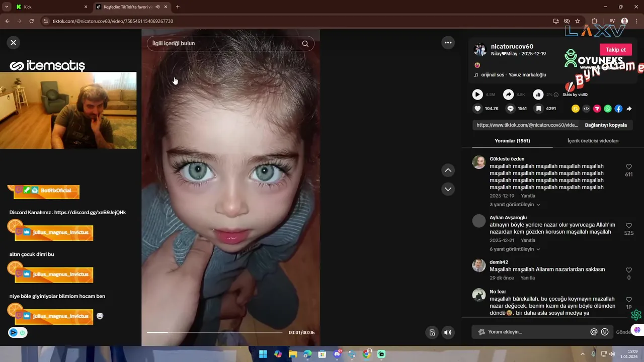
Task: Click the vidIQ bar-chart stats icon
Action: [538, 95]
